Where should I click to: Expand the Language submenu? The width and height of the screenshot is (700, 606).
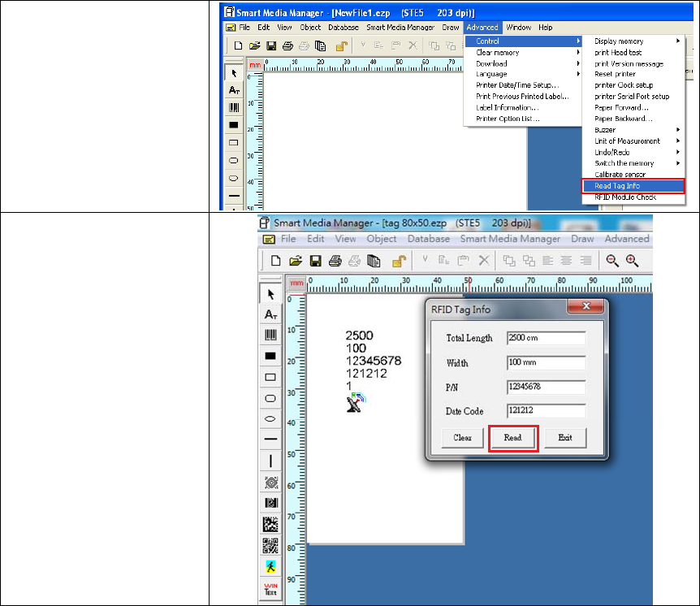pos(523,74)
